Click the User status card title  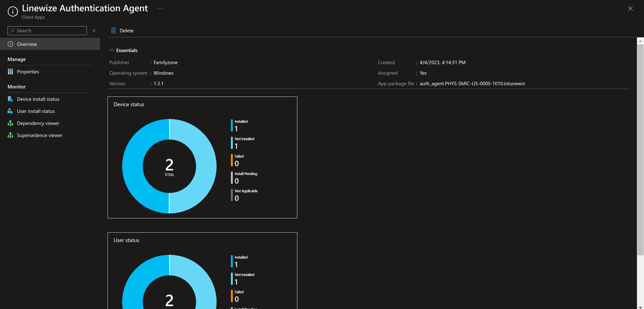[x=126, y=240]
